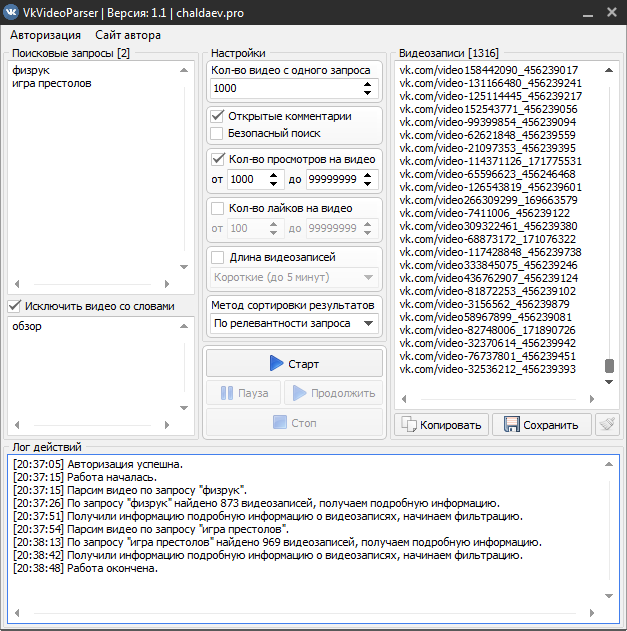627x631 pixels.
Task: Select search query 'физрук'
Action: [31, 70]
